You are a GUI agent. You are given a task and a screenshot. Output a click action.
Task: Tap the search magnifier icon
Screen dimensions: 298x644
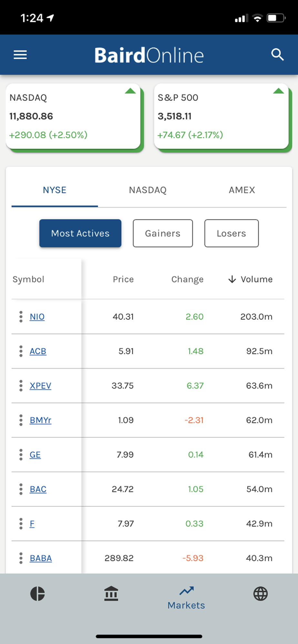[277, 55]
